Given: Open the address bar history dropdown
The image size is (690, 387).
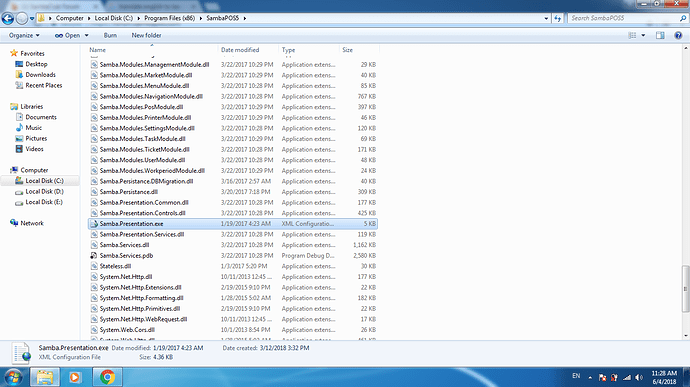Looking at the screenshot, I should [546, 18].
